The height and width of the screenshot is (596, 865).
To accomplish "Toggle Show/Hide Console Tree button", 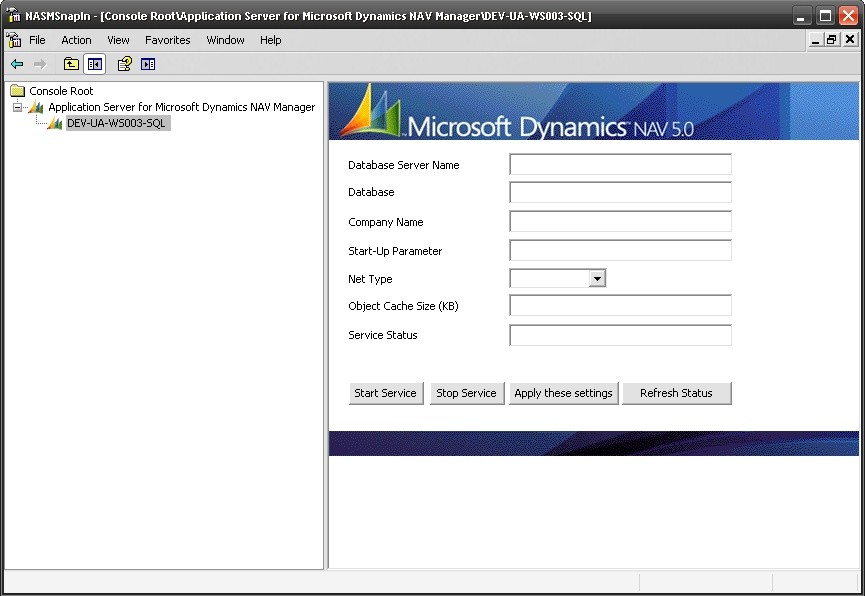I will click(94, 64).
